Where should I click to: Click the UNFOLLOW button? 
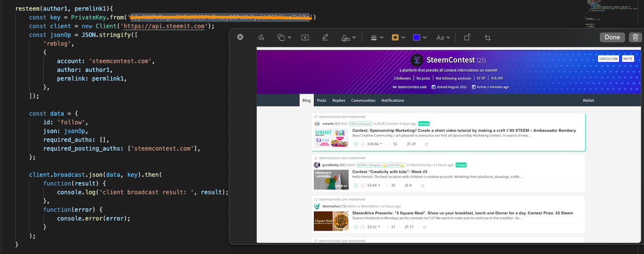[x=609, y=59]
